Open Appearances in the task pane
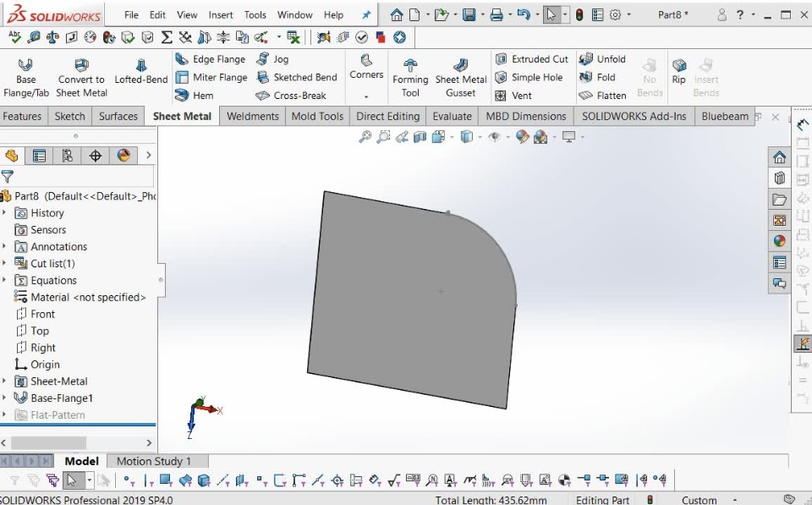The image size is (812, 505). [779, 241]
